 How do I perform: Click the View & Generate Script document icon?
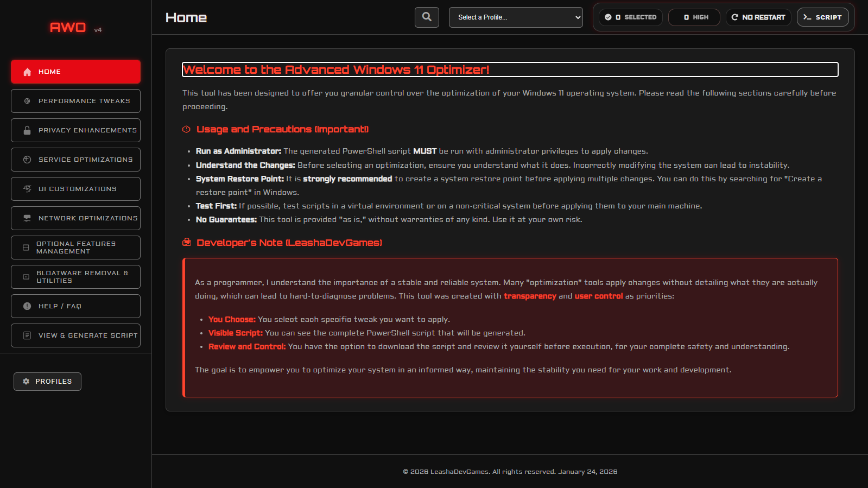(x=27, y=335)
